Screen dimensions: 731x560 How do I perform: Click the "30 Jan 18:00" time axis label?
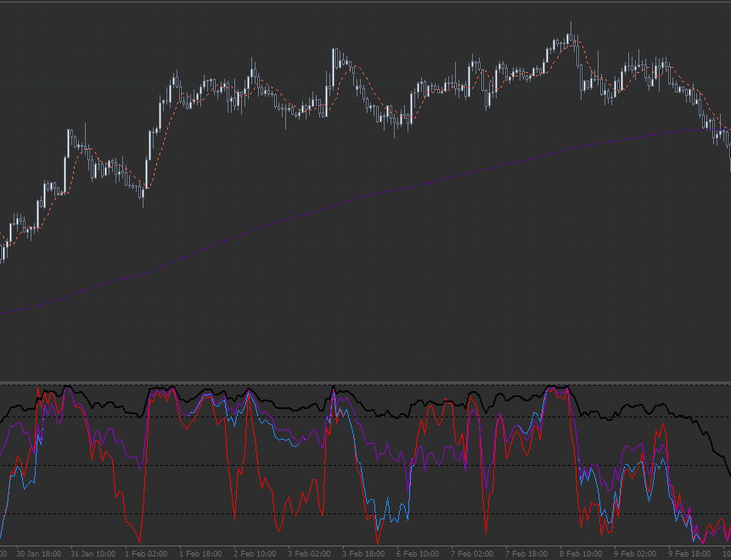coord(37,554)
